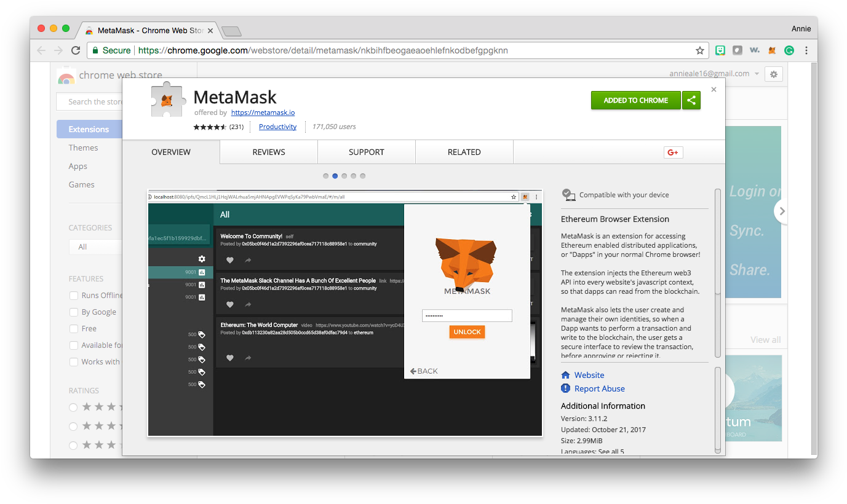Viewport: 847px width, 504px height.
Task: Click the Report Abuse link
Action: (600, 388)
